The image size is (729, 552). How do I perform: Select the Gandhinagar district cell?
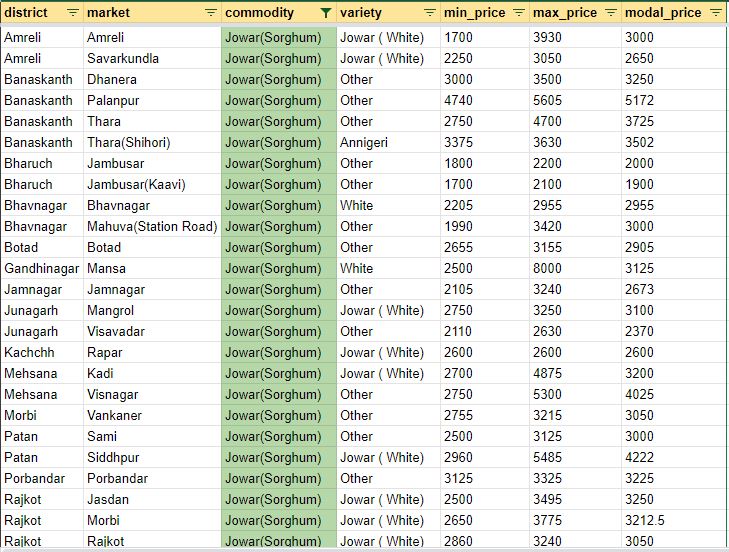point(41,268)
